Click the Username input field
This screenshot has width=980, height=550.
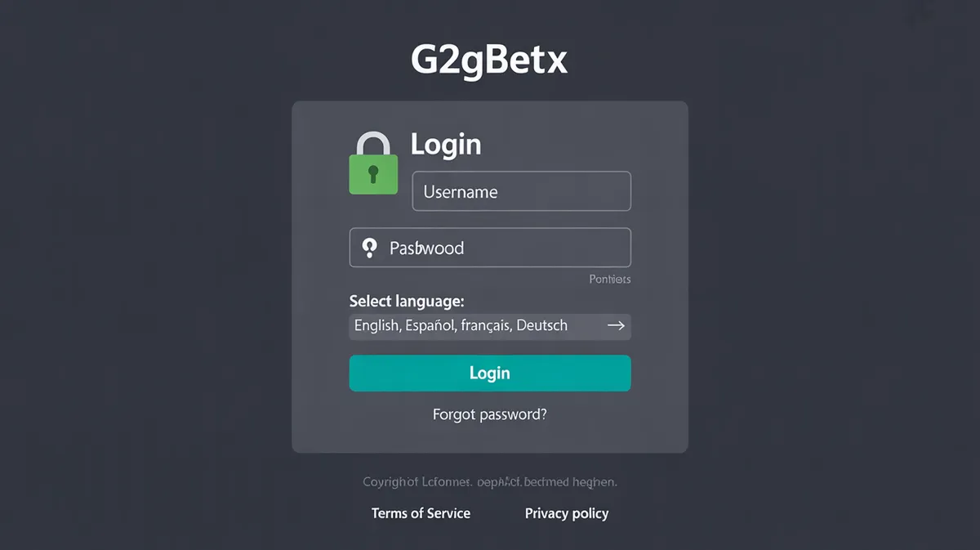pyautogui.click(x=521, y=191)
